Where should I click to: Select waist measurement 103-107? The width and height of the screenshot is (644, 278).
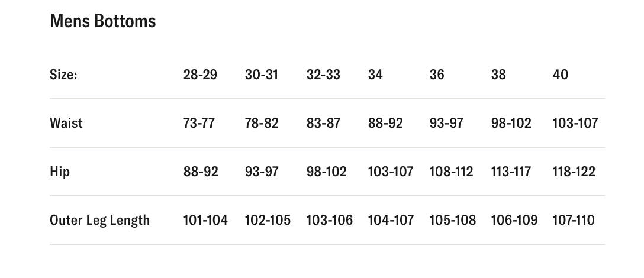(x=575, y=124)
